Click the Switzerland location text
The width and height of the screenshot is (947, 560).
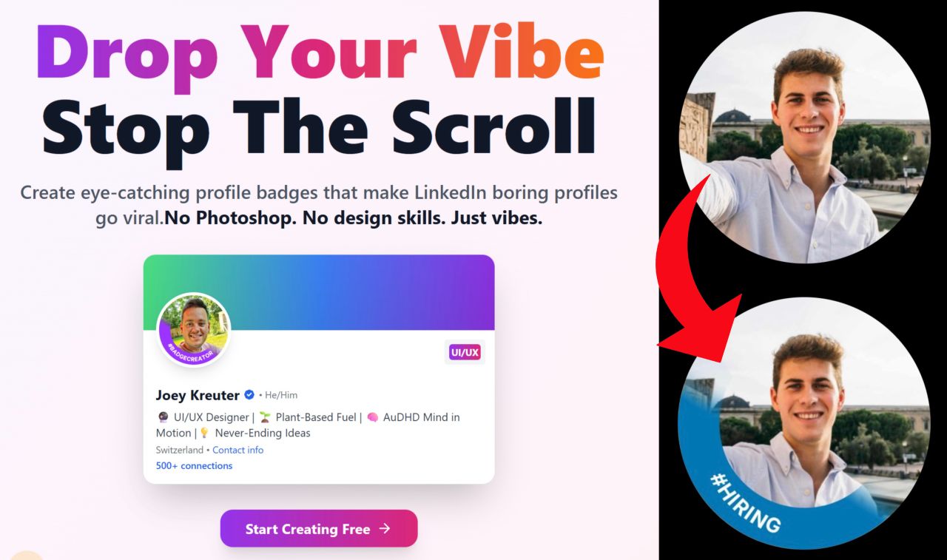pos(180,450)
